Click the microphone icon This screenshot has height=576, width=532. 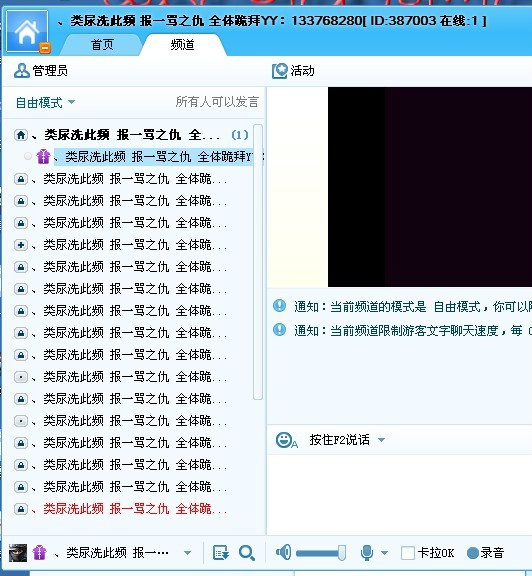pos(367,552)
